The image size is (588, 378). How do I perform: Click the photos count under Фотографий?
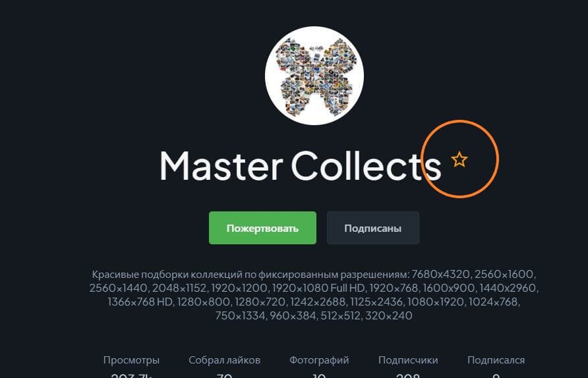coord(319,375)
